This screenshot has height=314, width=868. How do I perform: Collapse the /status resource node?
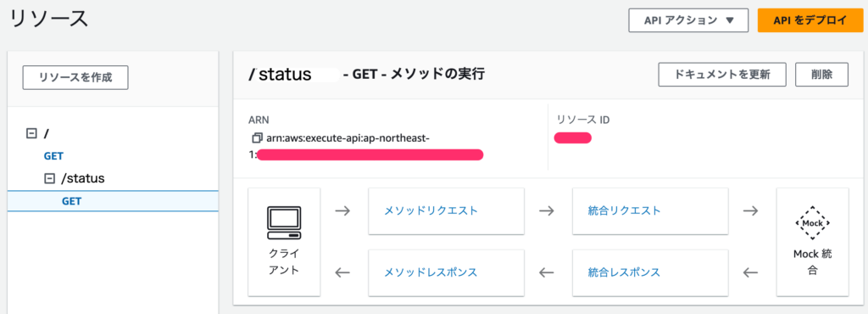pyautogui.click(x=50, y=178)
